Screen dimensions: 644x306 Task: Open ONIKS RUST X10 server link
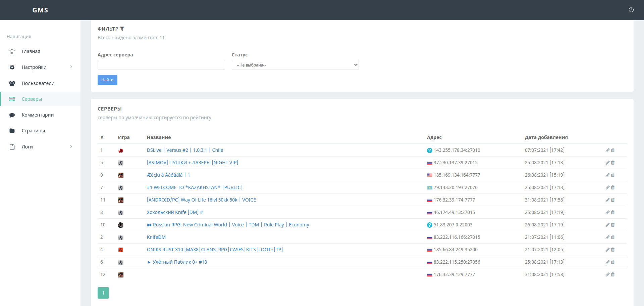coord(215,250)
